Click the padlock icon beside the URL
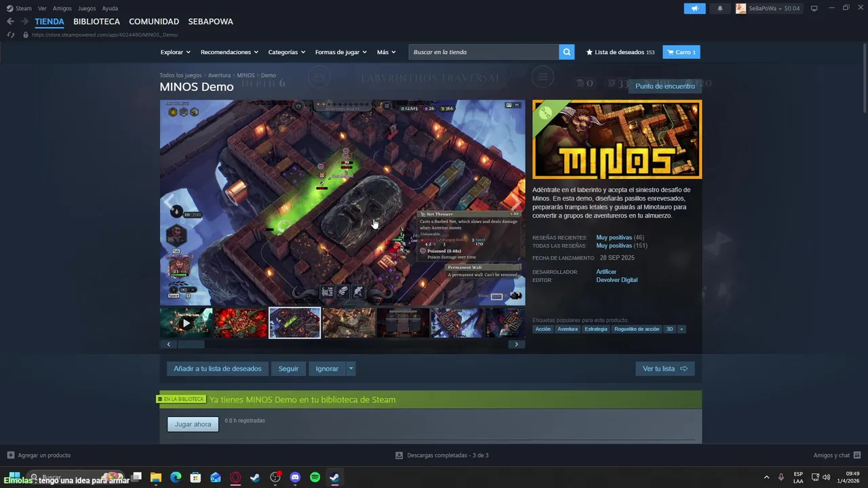Image resolution: width=868 pixels, height=488 pixels. (x=26, y=35)
